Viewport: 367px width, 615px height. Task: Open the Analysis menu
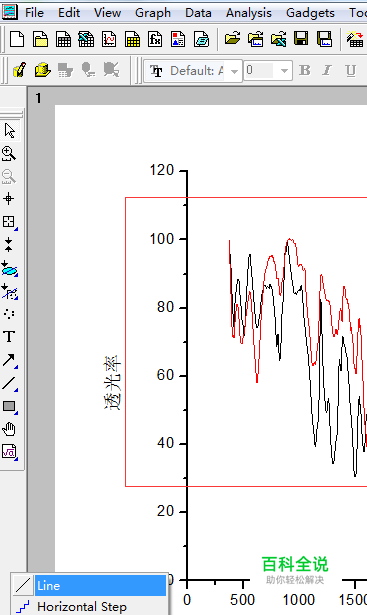249,13
